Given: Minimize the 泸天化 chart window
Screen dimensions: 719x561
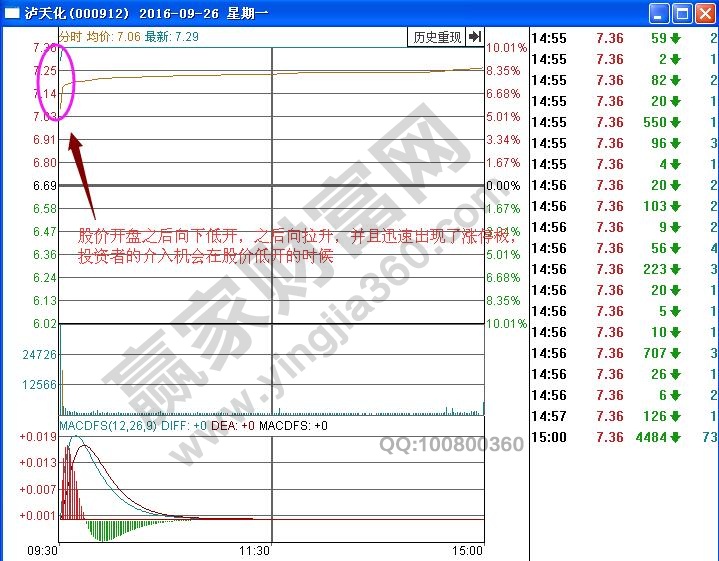Looking at the screenshot, I should coord(658,14).
